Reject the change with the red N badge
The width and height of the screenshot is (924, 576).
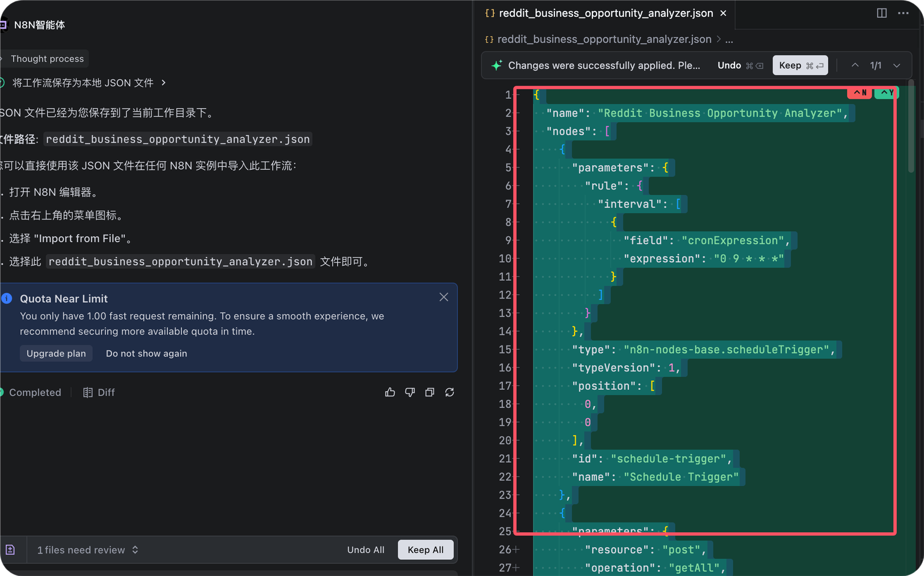pos(860,92)
